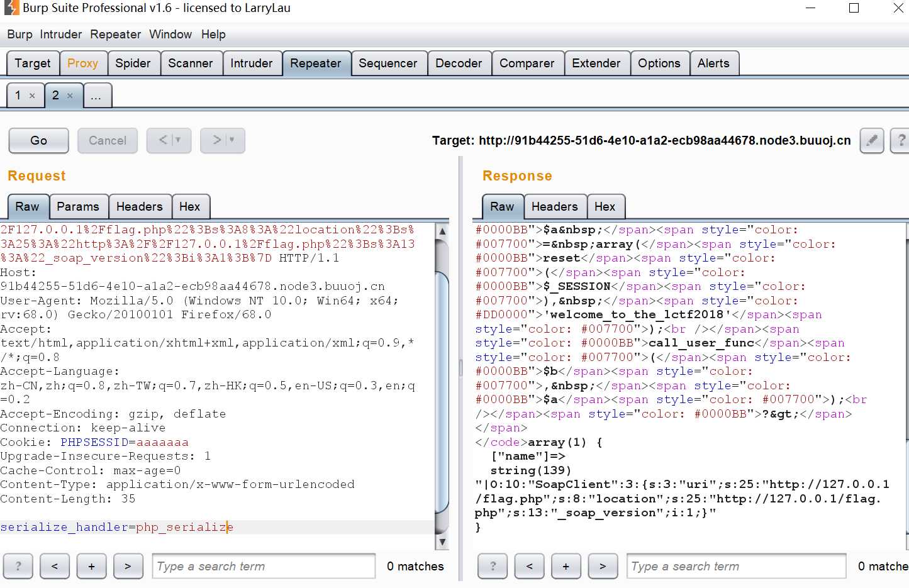The height and width of the screenshot is (588, 909).
Task: Switch to the Spider tab
Action: (x=133, y=64)
